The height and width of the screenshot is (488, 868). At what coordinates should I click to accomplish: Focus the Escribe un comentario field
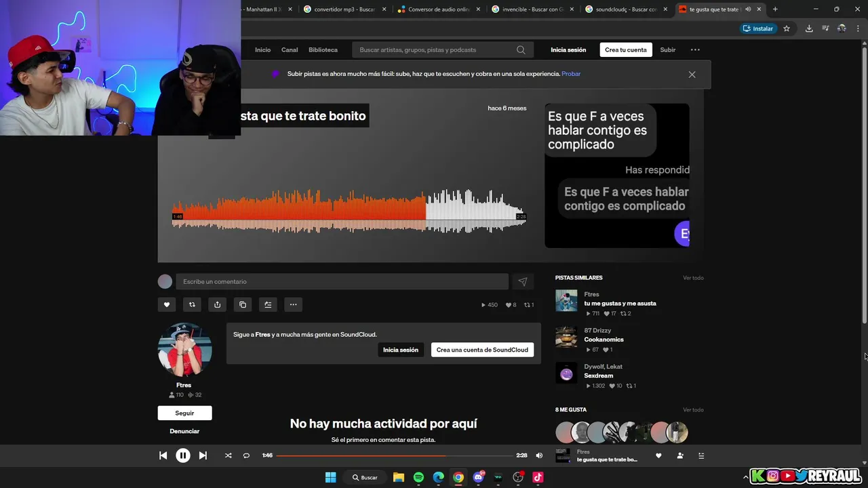tap(342, 281)
